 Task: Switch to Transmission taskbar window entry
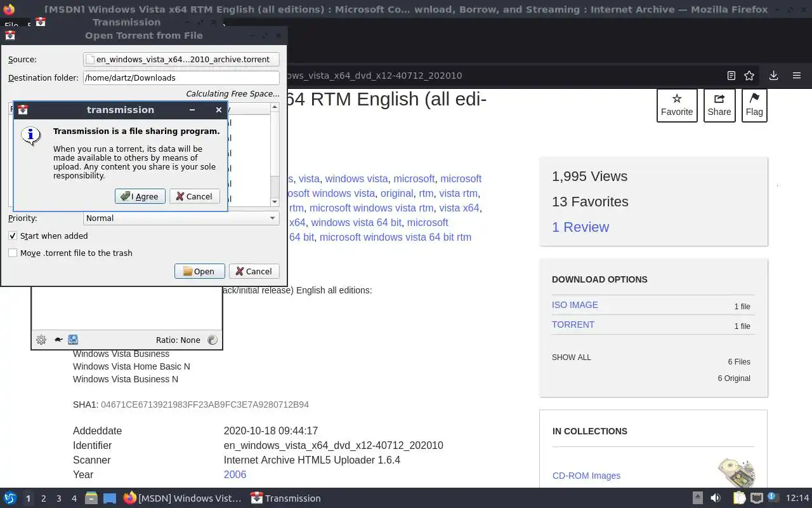pyautogui.click(x=285, y=498)
